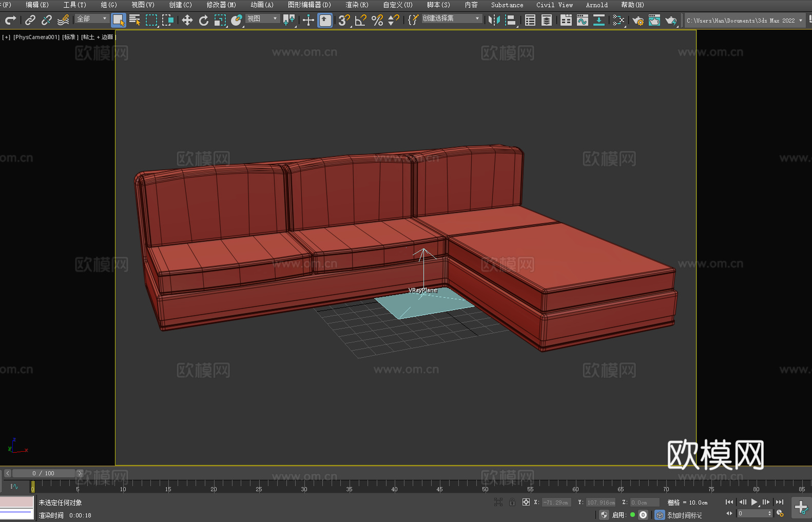Click the Render Production teapot icon

coord(671,20)
